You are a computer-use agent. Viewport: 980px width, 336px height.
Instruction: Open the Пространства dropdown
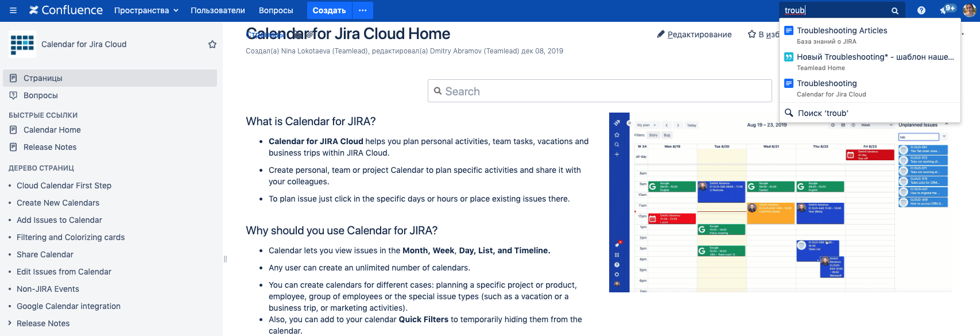(x=146, y=10)
